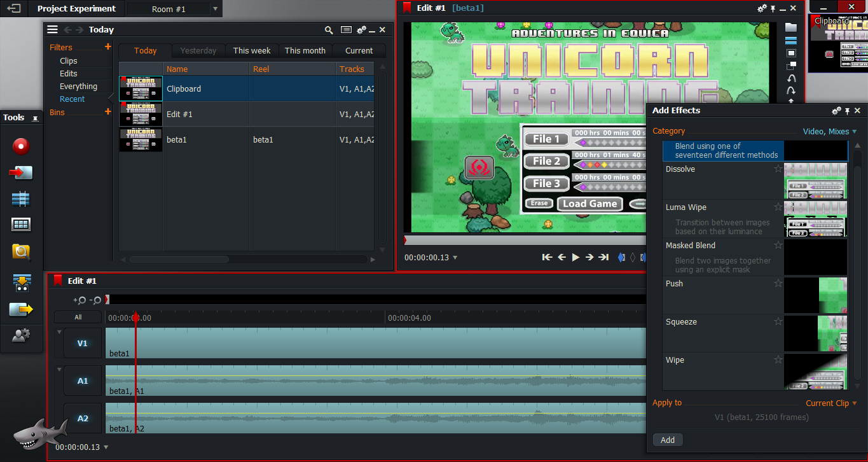868x462 pixels.
Task: Select the Clips filter
Action: [x=69, y=61]
